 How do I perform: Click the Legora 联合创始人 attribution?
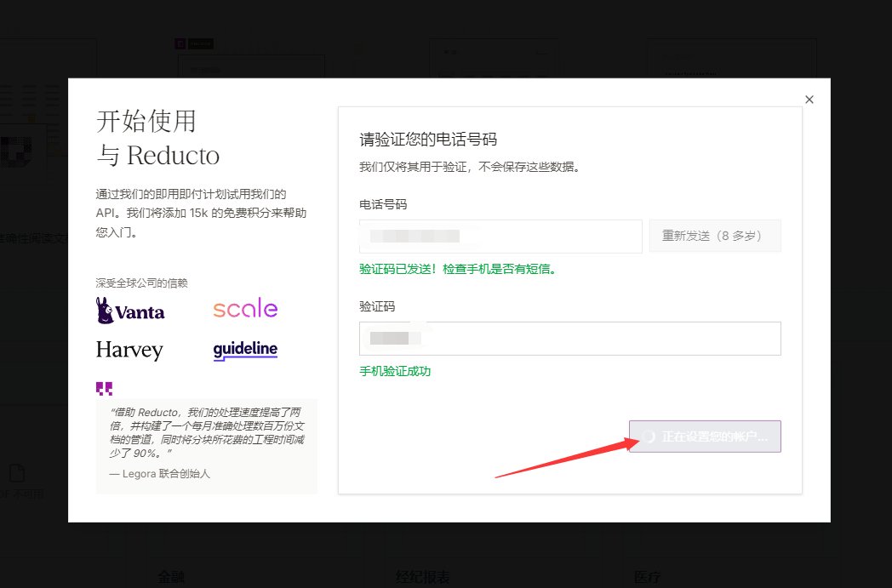pos(160,474)
